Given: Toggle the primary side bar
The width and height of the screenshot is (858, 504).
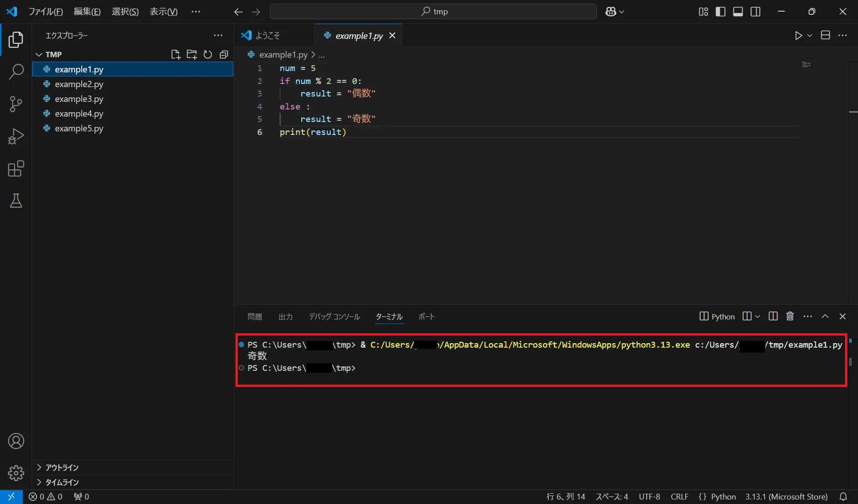Looking at the screenshot, I should pos(720,12).
